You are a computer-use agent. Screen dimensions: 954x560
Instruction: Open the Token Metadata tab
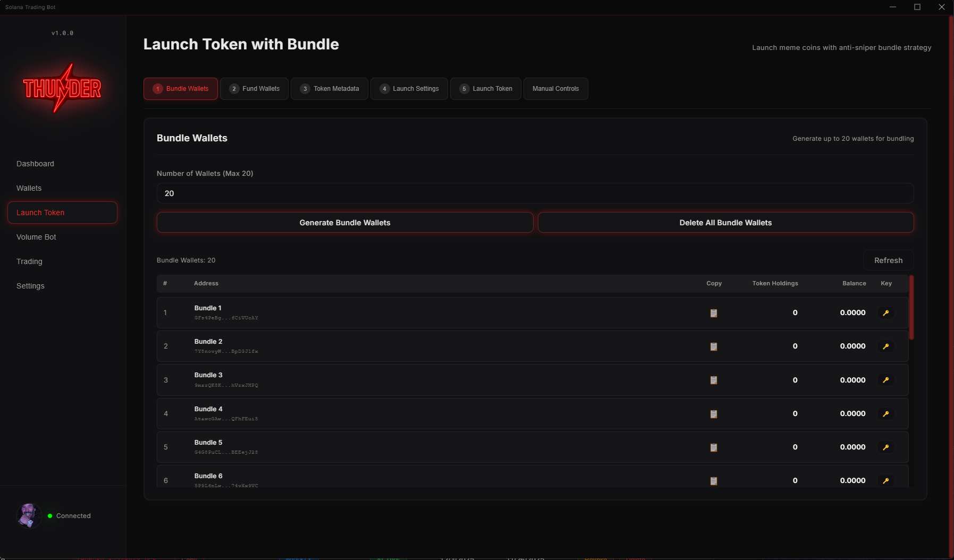(330, 89)
